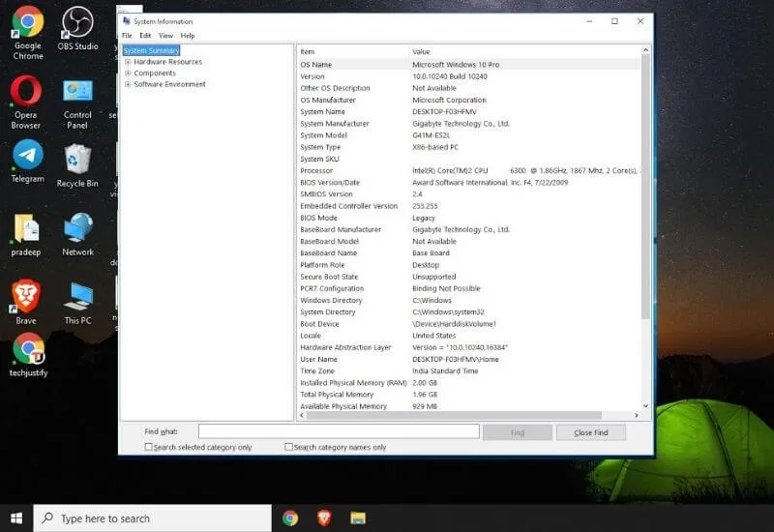Click the Item column header
The image size is (774, 532).
pos(353,51)
